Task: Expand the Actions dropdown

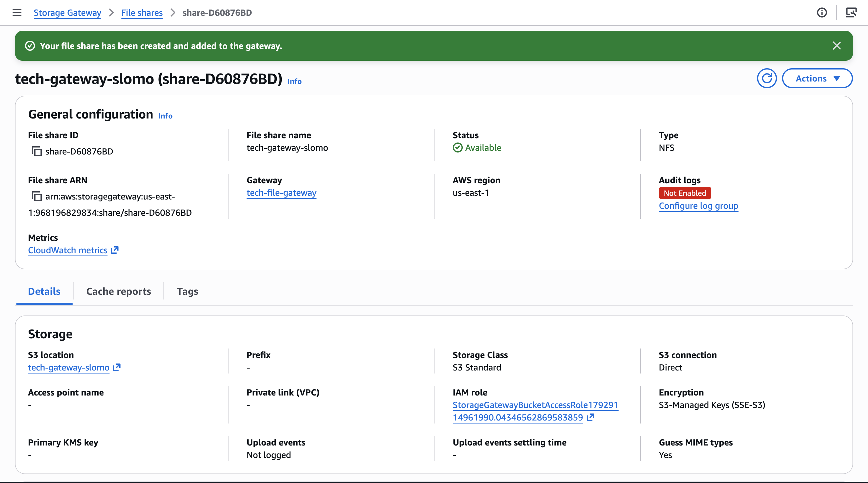Action: [817, 78]
